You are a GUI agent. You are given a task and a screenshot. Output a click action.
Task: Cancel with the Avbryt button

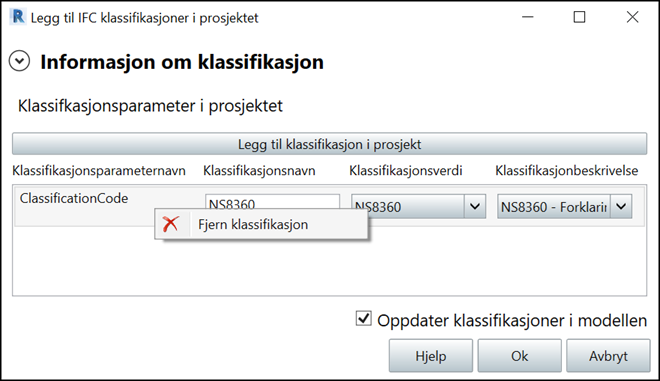click(x=608, y=356)
